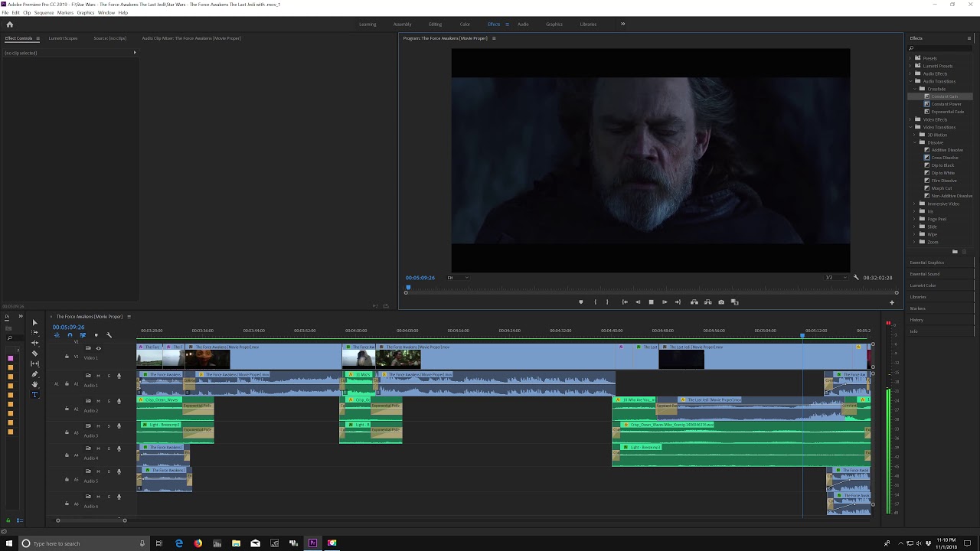Viewport: 980px width, 551px height.
Task: Switch to Color workspace tab
Action: (x=465, y=24)
